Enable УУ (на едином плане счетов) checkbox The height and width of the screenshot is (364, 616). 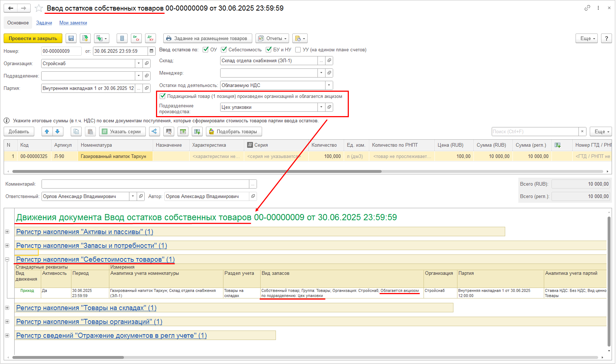(298, 50)
